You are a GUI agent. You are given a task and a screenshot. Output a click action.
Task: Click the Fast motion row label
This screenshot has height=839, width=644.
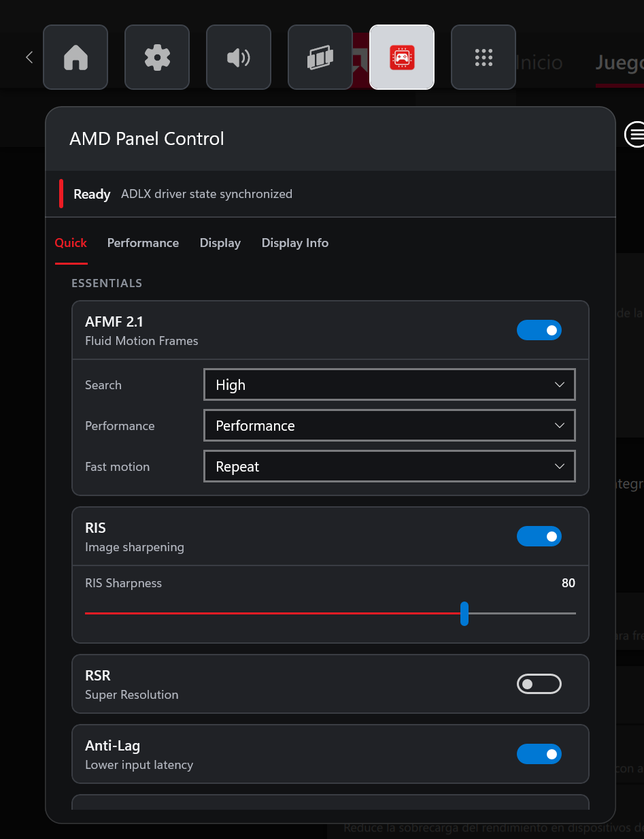coord(117,467)
